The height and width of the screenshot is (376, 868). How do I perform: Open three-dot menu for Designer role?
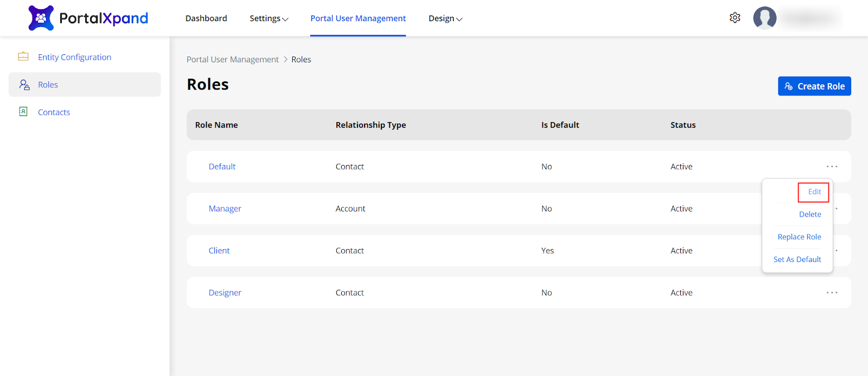(832, 292)
